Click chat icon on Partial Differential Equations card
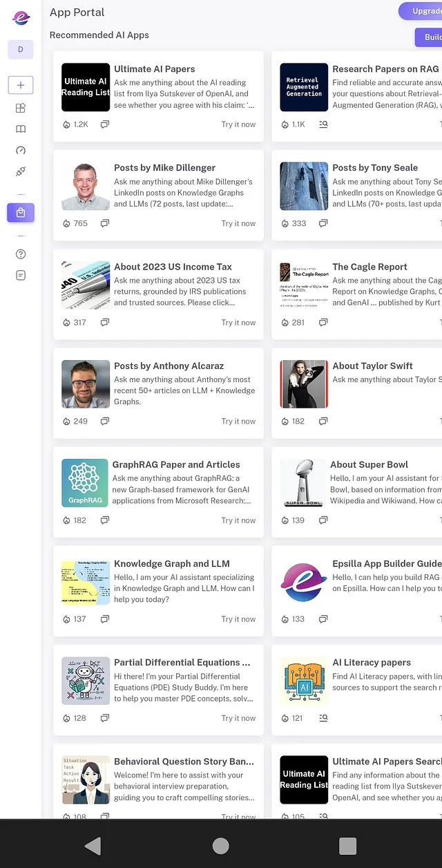This screenshot has height=868, width=442. 105,718
